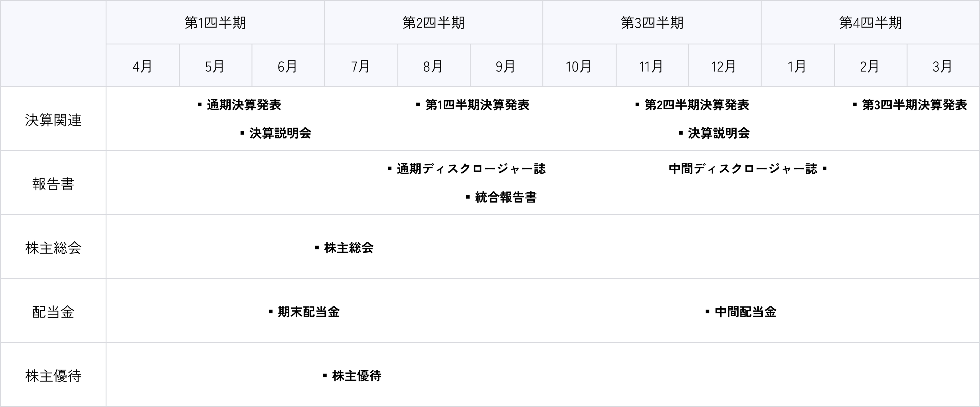Click the 4月 month column header
Image resolution: width=980 pixels, height=407 pixels.
(142, 67)
